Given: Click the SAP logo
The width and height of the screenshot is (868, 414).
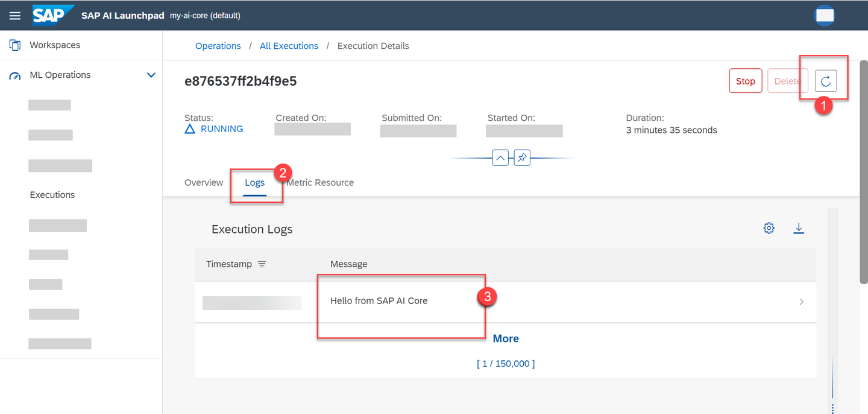Looking at the screenshot, I should point(53,15).
